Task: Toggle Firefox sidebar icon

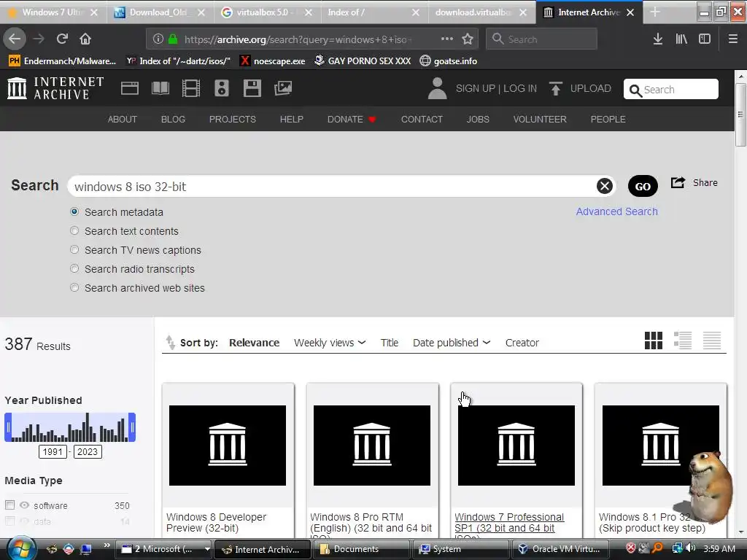Action: 705,39
